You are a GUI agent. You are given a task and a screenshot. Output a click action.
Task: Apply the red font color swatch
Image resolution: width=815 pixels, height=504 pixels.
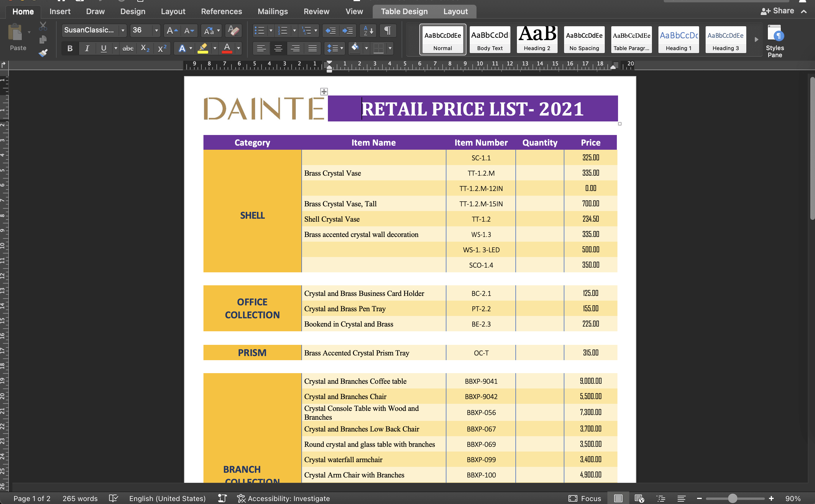[227, 49]
